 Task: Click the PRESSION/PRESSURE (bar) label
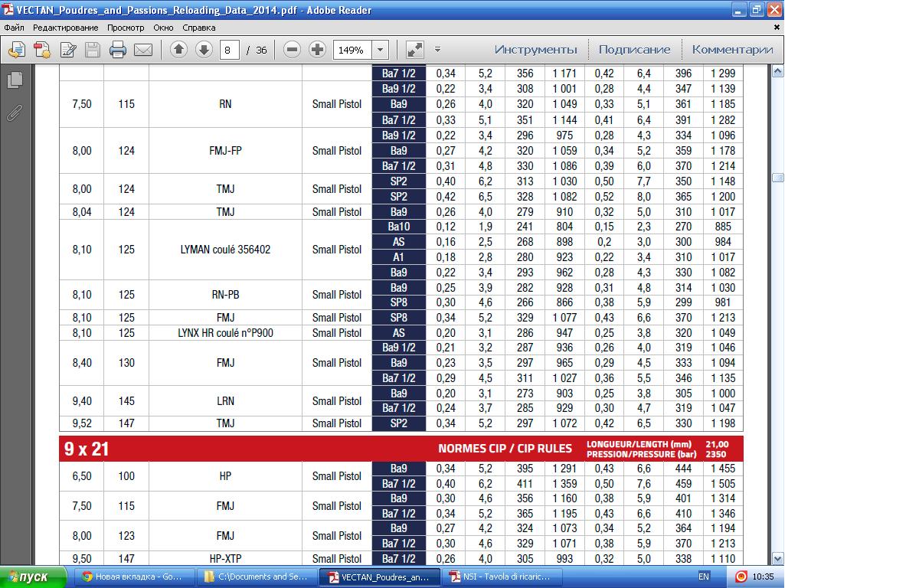pos(641,454)
